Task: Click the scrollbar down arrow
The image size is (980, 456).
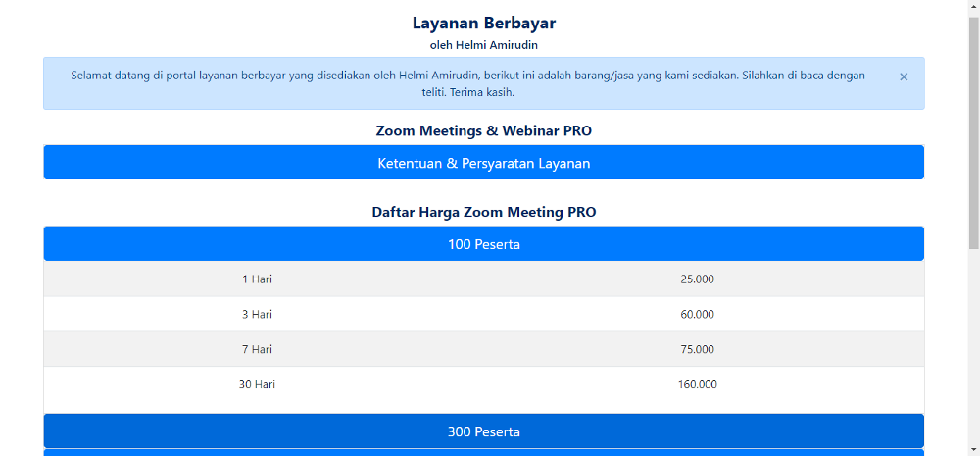Action: [974, 449]
